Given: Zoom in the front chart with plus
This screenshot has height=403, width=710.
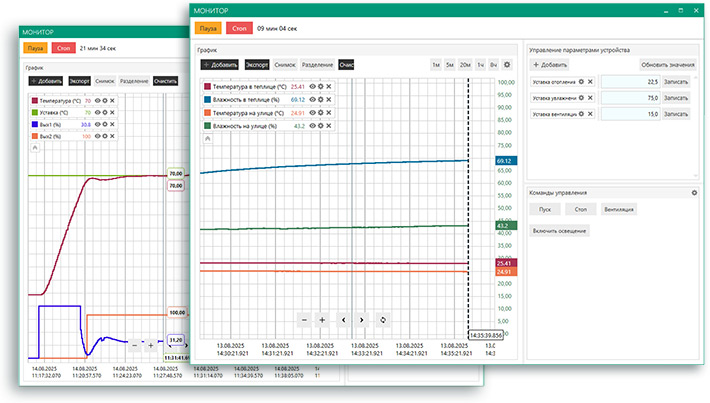Looking at the screenshot, I should tap(322, 320).
